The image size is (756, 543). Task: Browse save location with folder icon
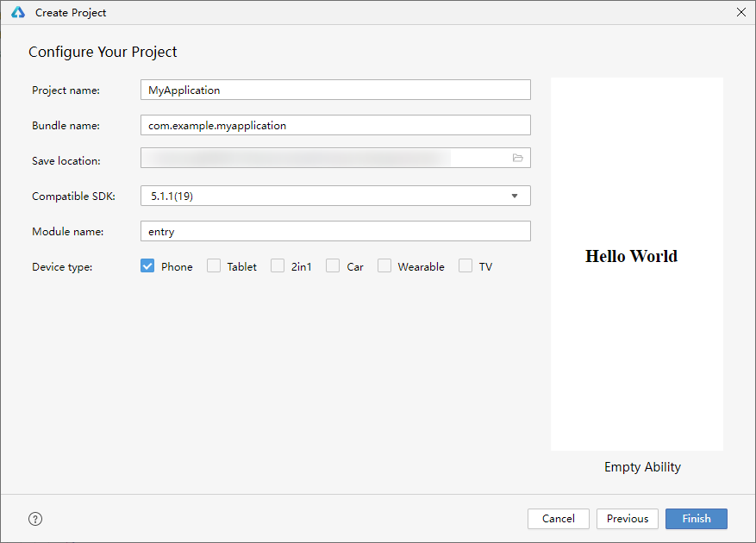(x=518, y=158)
